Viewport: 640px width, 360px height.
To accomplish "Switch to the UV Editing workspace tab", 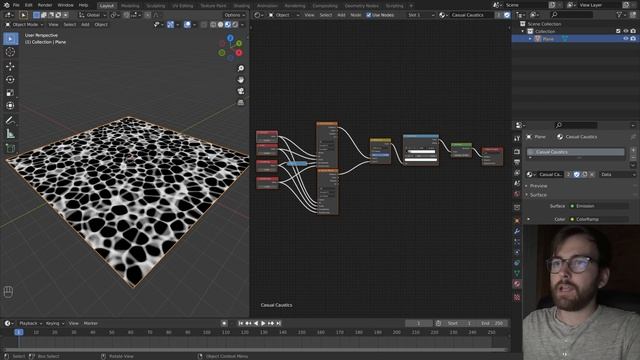I will pyautogui.click(x=182, y=6).
